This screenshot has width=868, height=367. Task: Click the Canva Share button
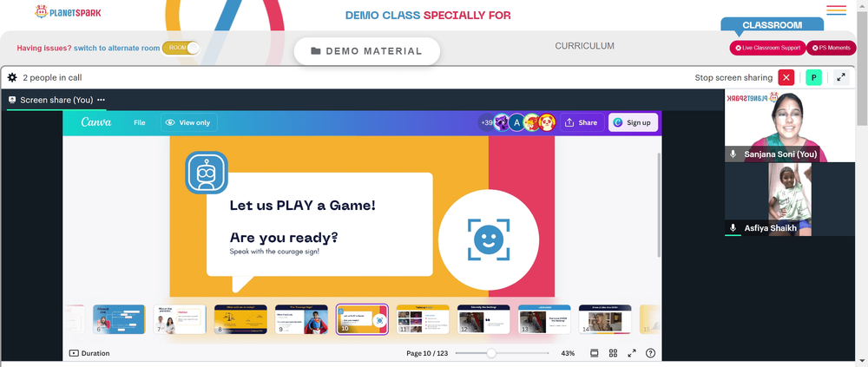(x=582, y=122)
